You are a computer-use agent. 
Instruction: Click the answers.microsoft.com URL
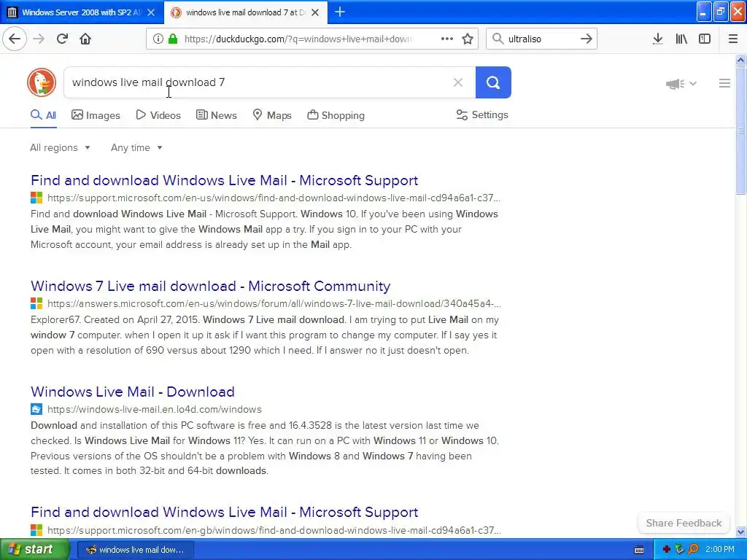(274, 303)
